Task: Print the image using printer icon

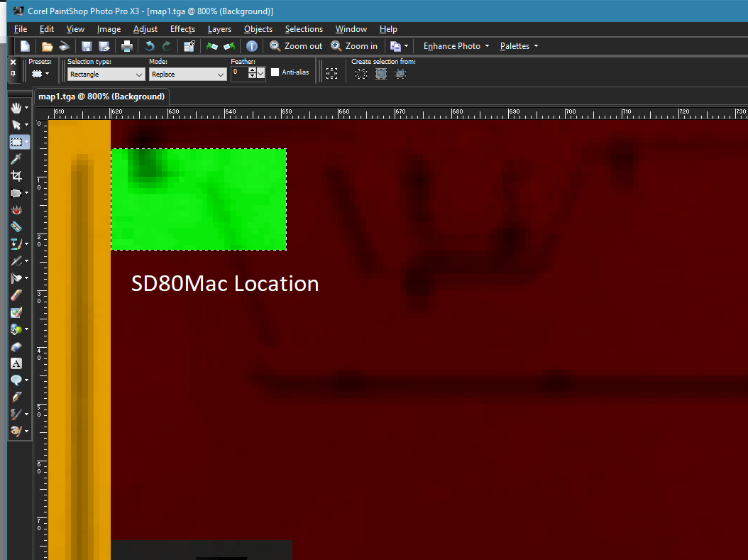Action: tap(126, 46)
